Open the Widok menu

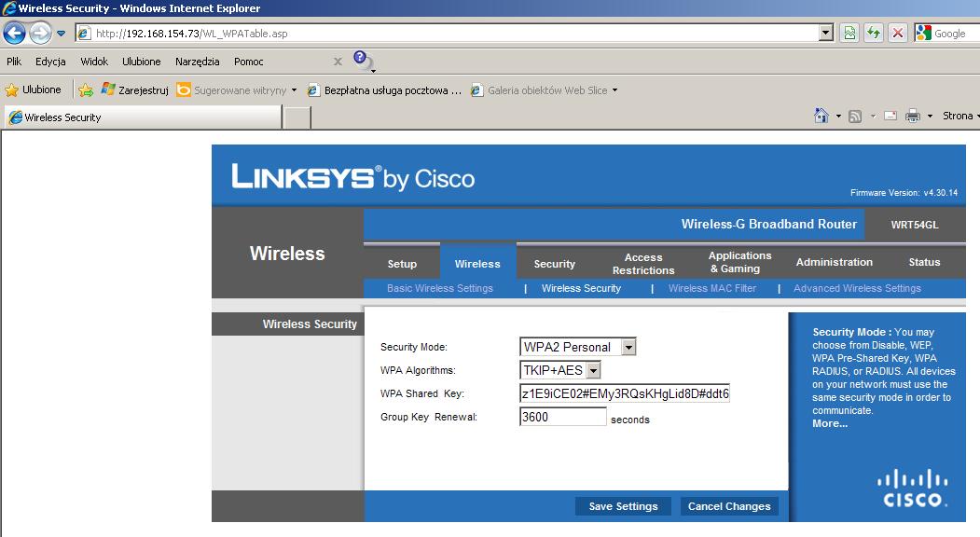coord(94,62)
